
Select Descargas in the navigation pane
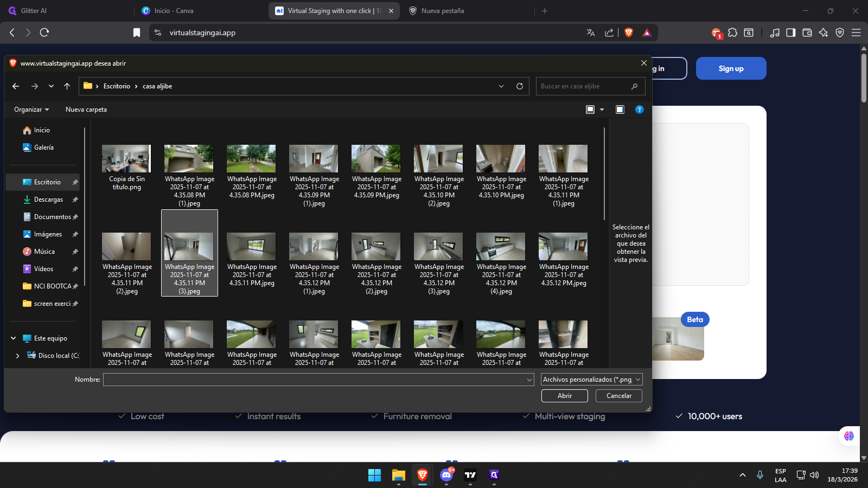48,200
